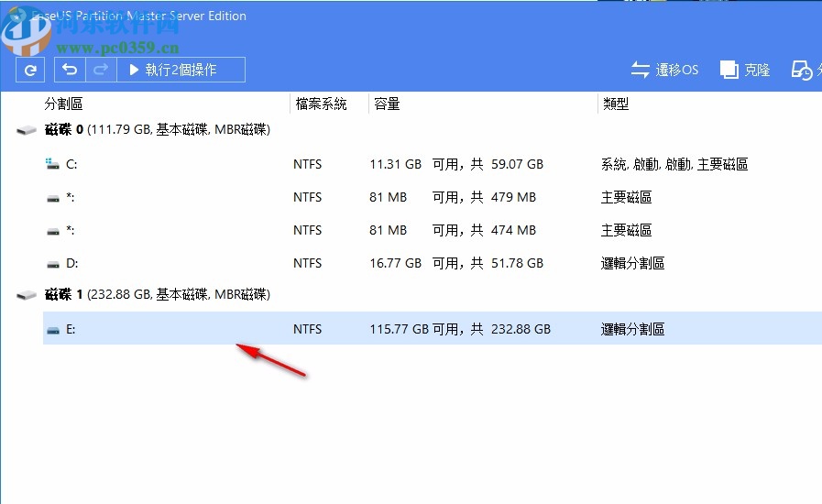Open the 遷移OS migrate tool
The width and height of the screenshot is (822, 504).
click(x=664, y=70)
